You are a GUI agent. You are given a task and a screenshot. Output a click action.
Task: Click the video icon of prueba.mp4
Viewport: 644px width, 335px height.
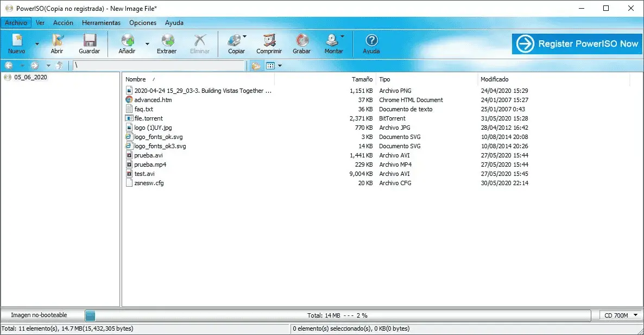tap(129, 165)
